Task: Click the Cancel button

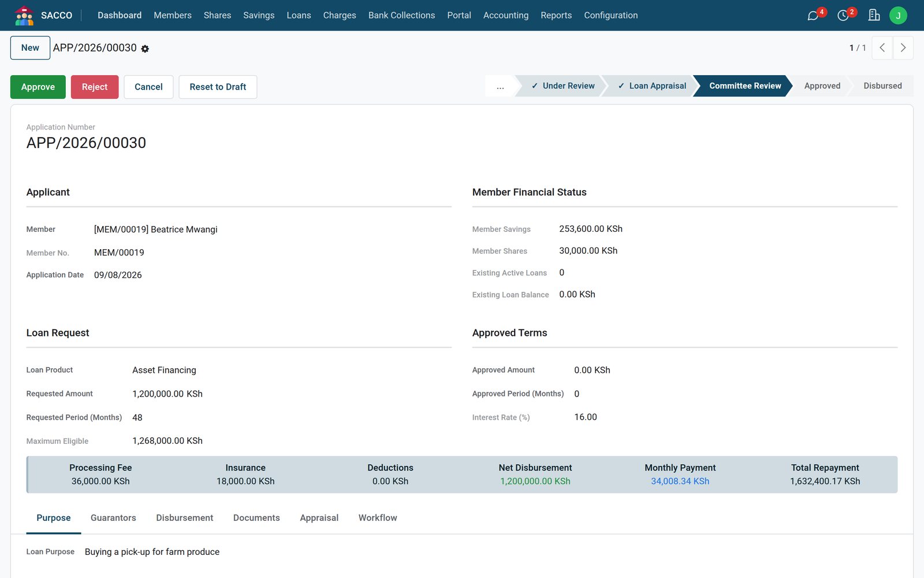Action: [x=148, y=87]
